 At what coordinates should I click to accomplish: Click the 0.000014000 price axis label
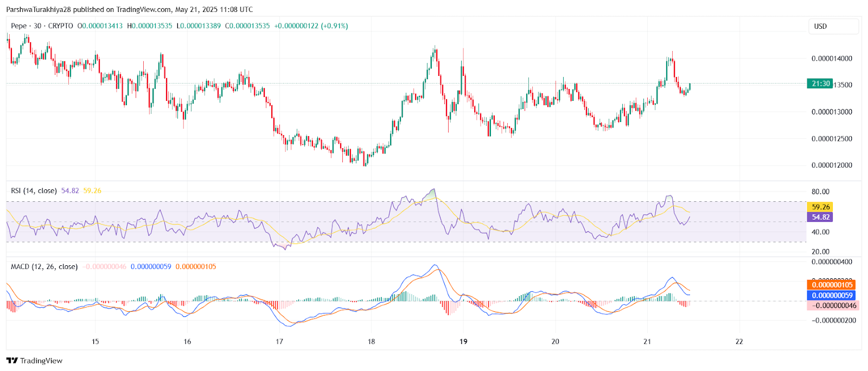832,59
